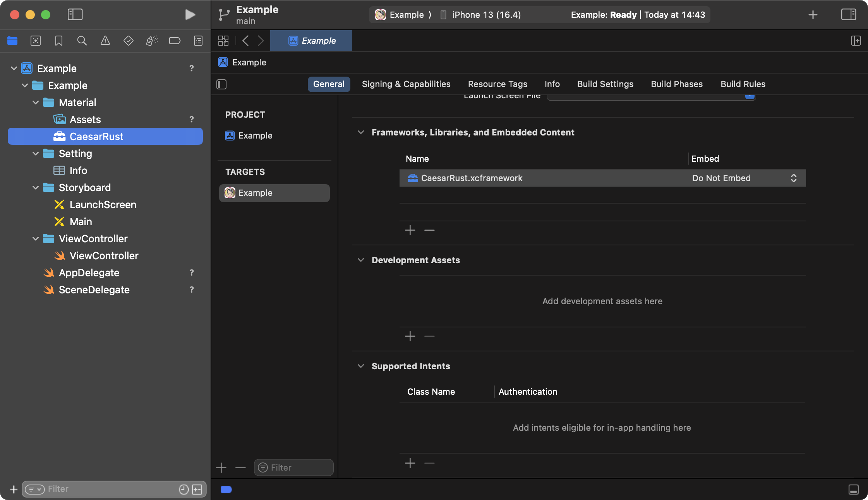Select ViewController swift file in navigator
The height and width of the screenshot is (500, 868).
click(104, 256)
